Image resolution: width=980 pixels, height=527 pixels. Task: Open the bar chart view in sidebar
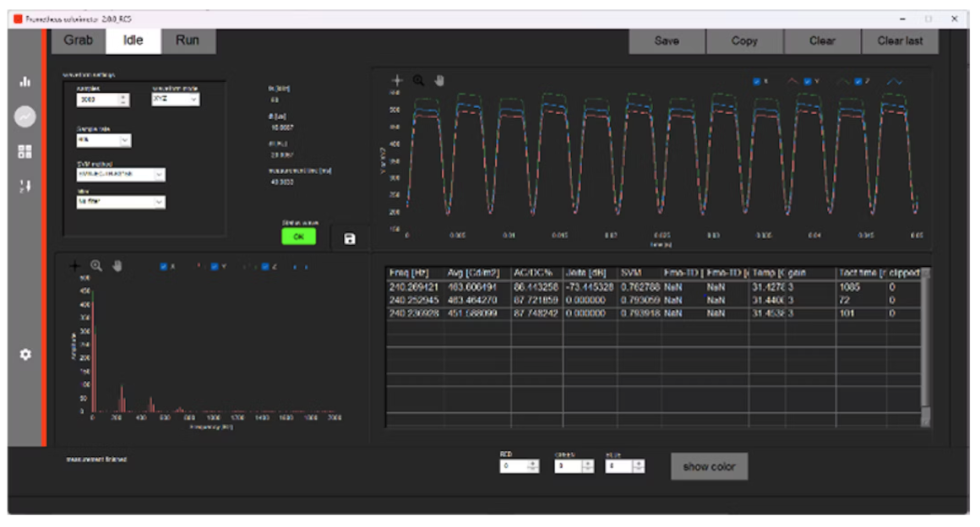click(x=25, y=81)
